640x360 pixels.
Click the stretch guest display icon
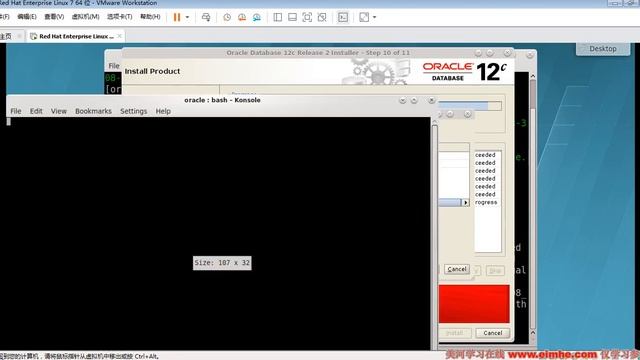[364, 17]
